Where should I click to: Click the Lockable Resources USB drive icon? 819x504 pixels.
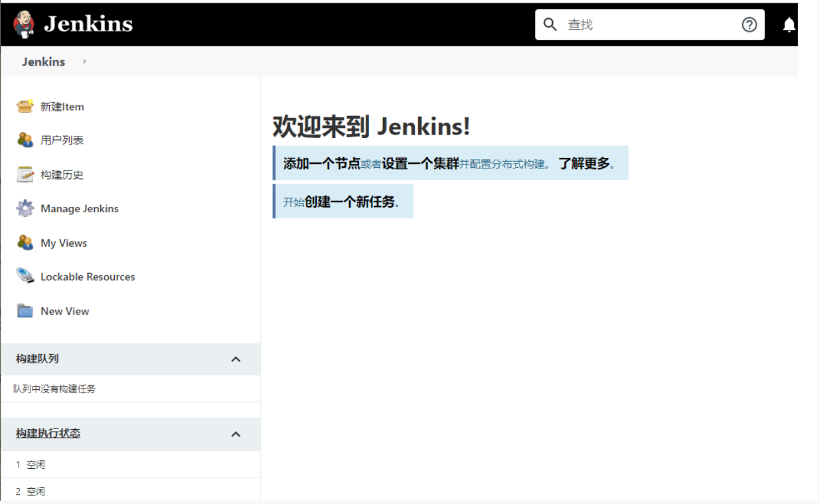[x=25, y=277]
